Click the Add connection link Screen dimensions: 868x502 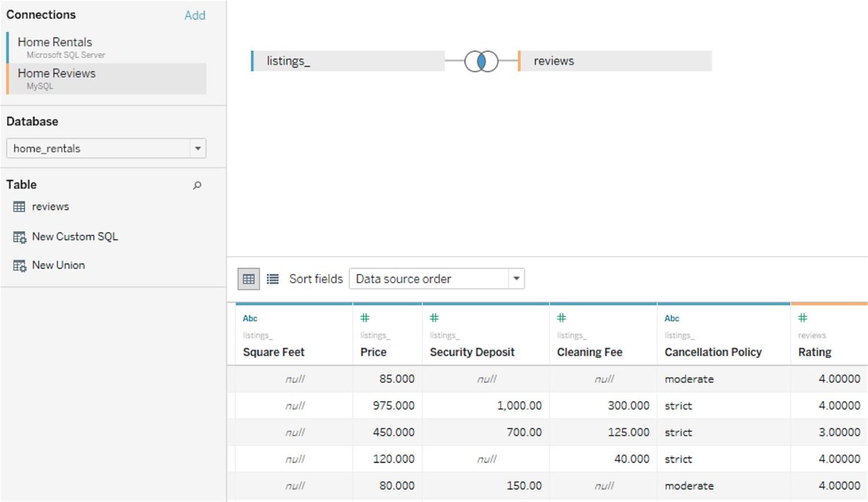[x=195, y=15]
